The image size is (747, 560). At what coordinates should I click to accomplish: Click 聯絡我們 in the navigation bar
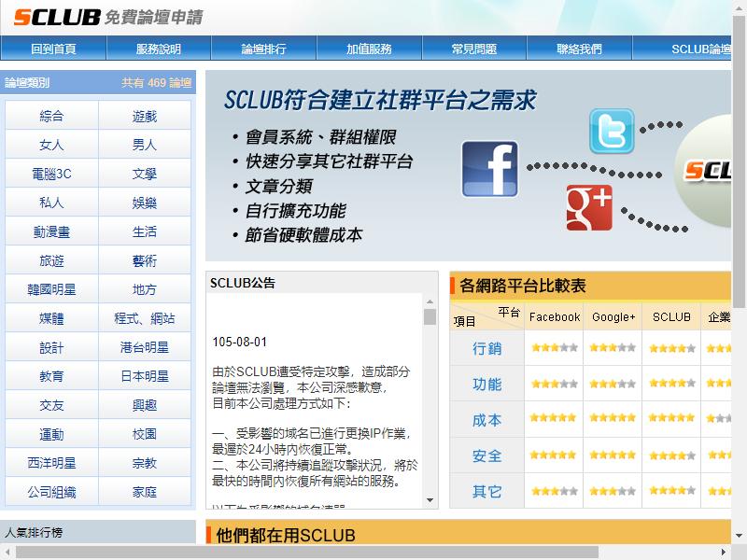click(579, 49)
